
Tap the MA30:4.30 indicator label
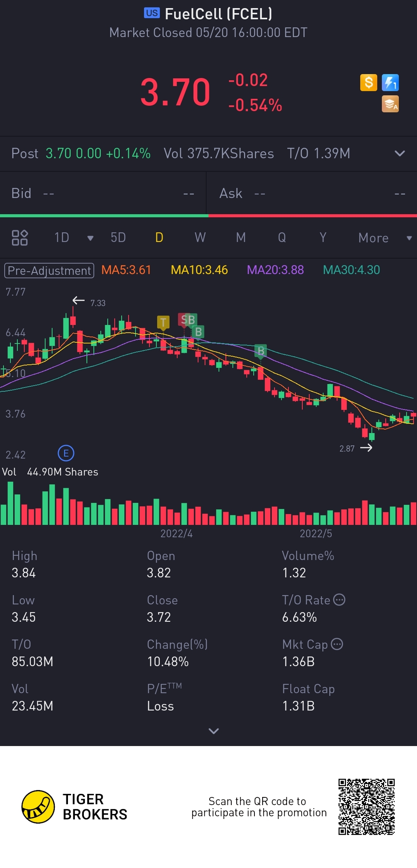pyautogui.click(x=351, y=270)
